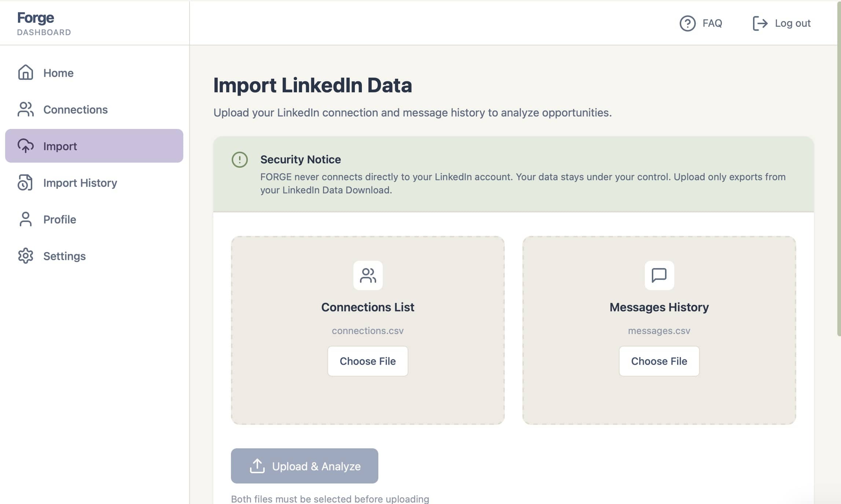Click the Connections List people icon tile
Image resolution: width=841 pixels, height=504 pixels.
tap(368, 275)
